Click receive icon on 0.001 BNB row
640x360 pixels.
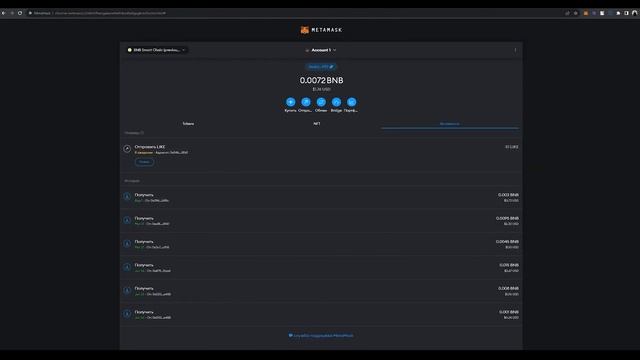click(127, 313)
